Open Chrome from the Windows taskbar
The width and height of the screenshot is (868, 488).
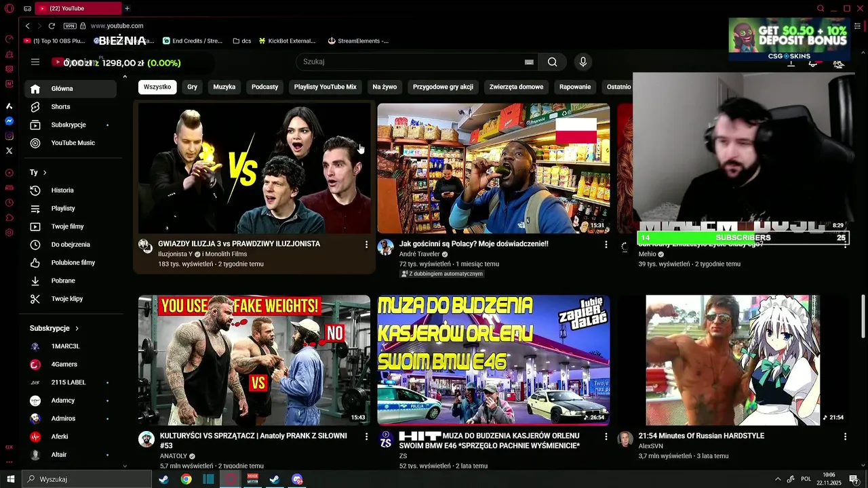pos(186,479)
